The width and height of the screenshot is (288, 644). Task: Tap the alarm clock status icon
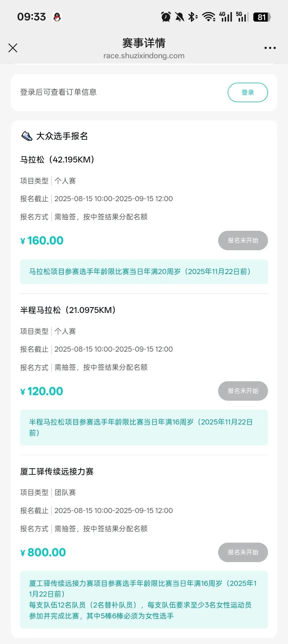[x=166, y=17]
